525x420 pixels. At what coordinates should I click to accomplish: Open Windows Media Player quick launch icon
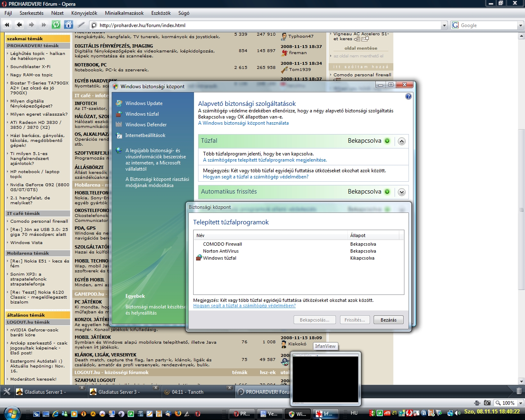(x=74, y=414)
